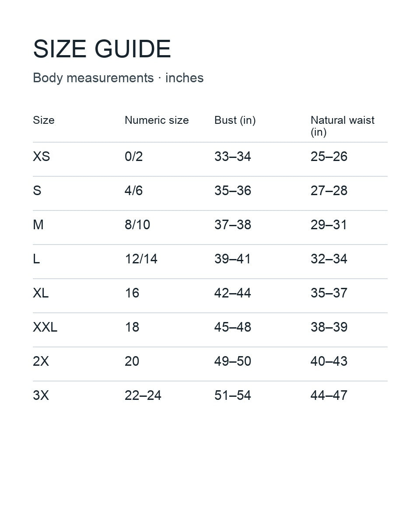The image size is (420, 525).
Task: Click the SIZE GUIDE heading
Action: pos(101,49)
